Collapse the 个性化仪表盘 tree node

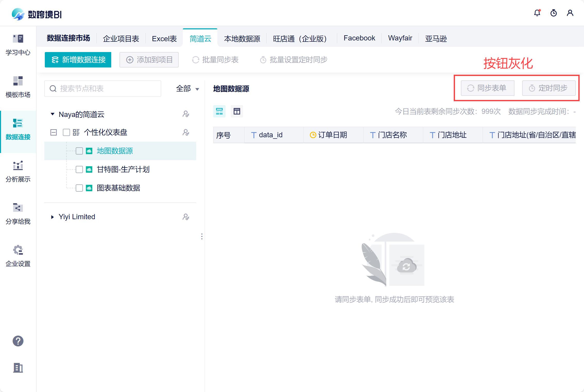tap(54, 132)
